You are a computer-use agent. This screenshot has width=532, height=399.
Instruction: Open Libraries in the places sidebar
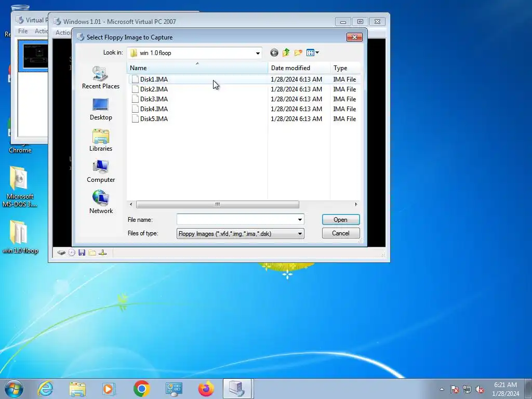pyautogui.click(x=101, y=140)
